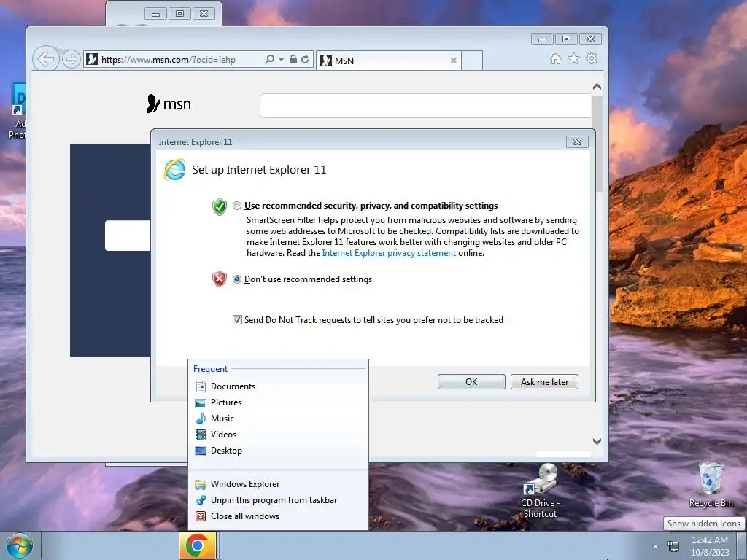Click the Ask me later button
The height and width of the screenshot is (560, 747).
[x=544, y=382]
